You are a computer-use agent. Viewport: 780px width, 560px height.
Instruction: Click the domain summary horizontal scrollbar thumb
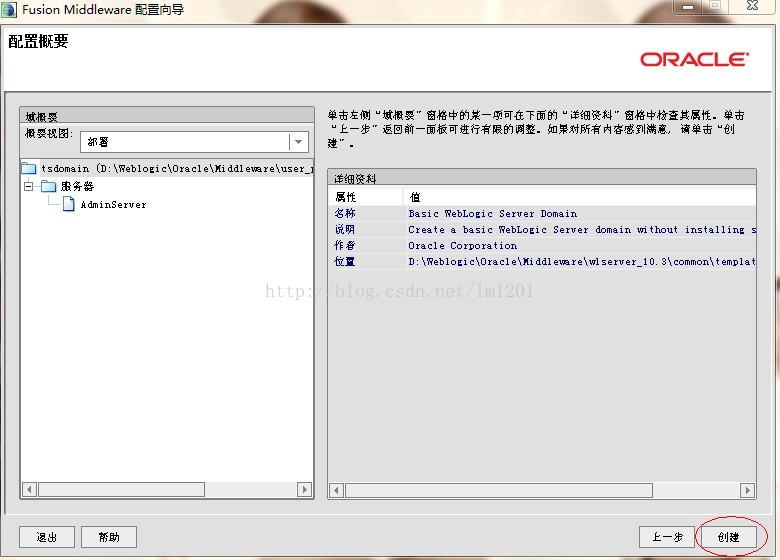(x=121, y=489)
